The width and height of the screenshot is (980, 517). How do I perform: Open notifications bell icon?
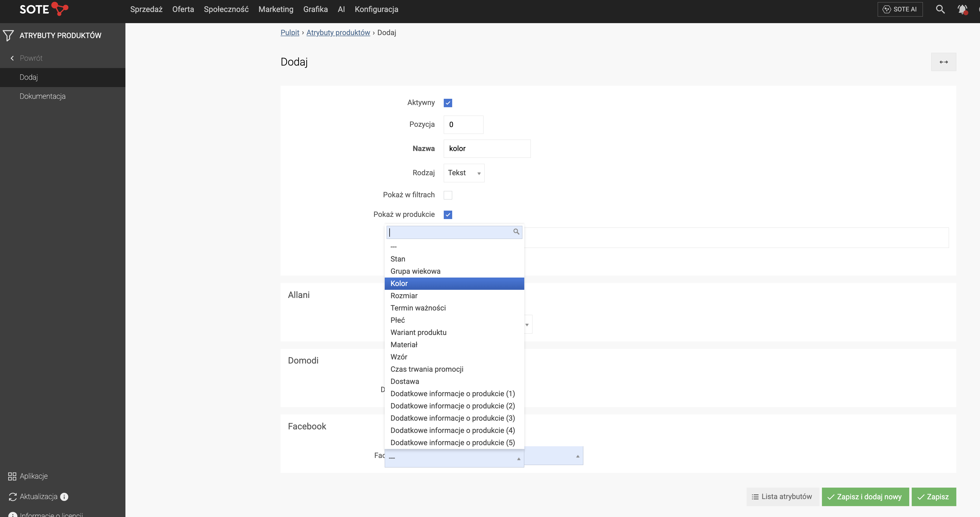coord(962,9)
